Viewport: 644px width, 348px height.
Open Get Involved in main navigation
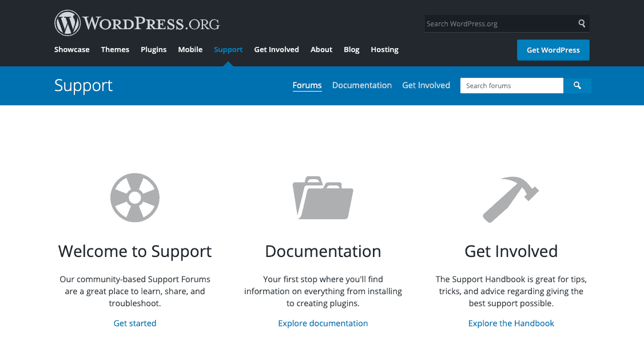[276, 49]
